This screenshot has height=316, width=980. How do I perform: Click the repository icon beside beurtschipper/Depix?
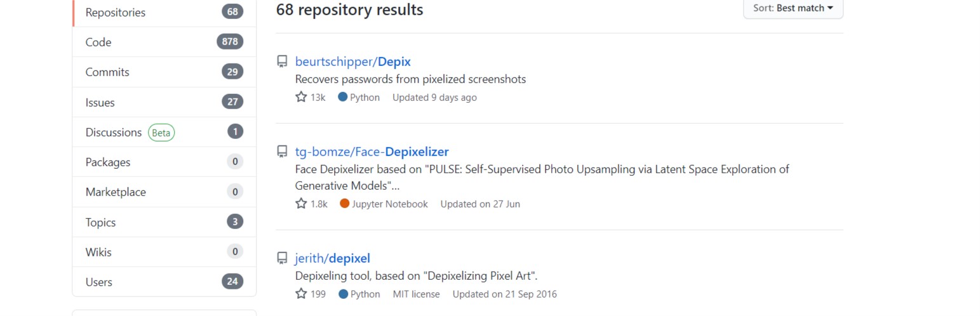282,62
